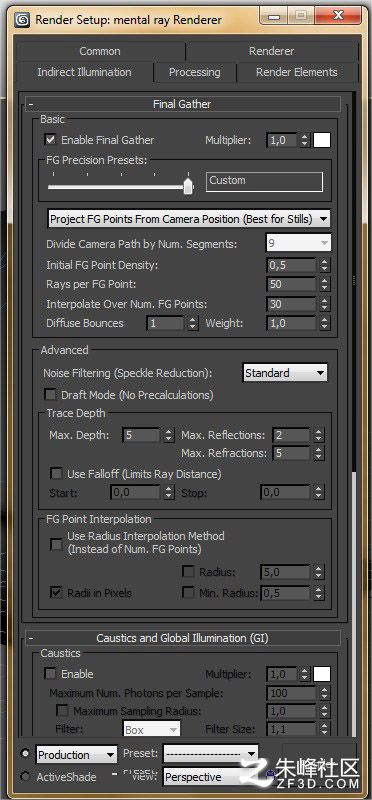Image resolution: width=372 pixels, height=800 pixels.
Task: Select the Production radio button
Action: 25,753
